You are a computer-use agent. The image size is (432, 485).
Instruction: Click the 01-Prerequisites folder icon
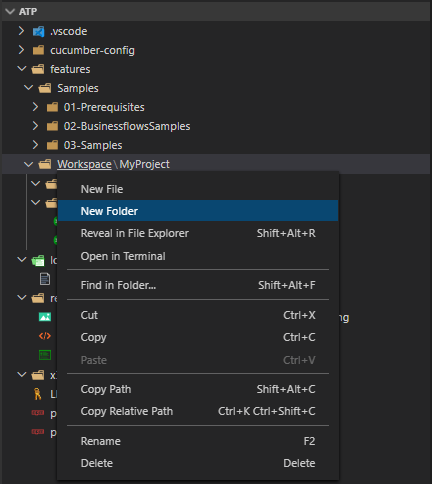[52, 107]
